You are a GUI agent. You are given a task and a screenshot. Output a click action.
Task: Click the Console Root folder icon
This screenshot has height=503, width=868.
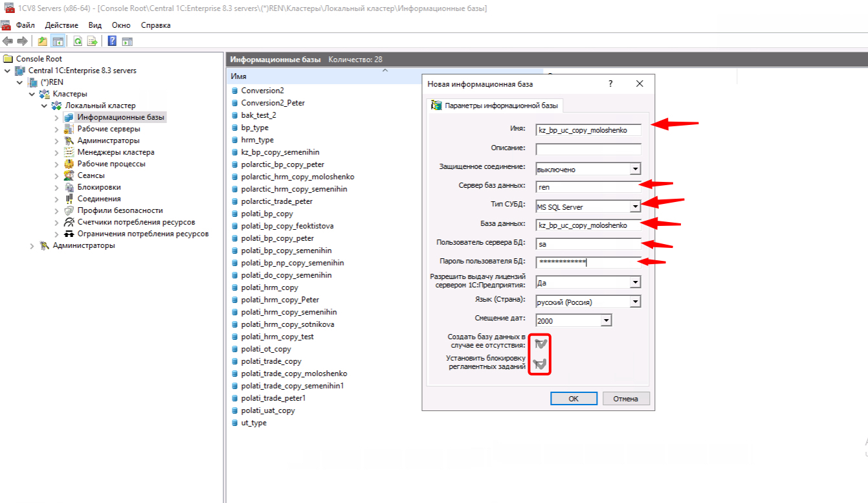(8, 59)
